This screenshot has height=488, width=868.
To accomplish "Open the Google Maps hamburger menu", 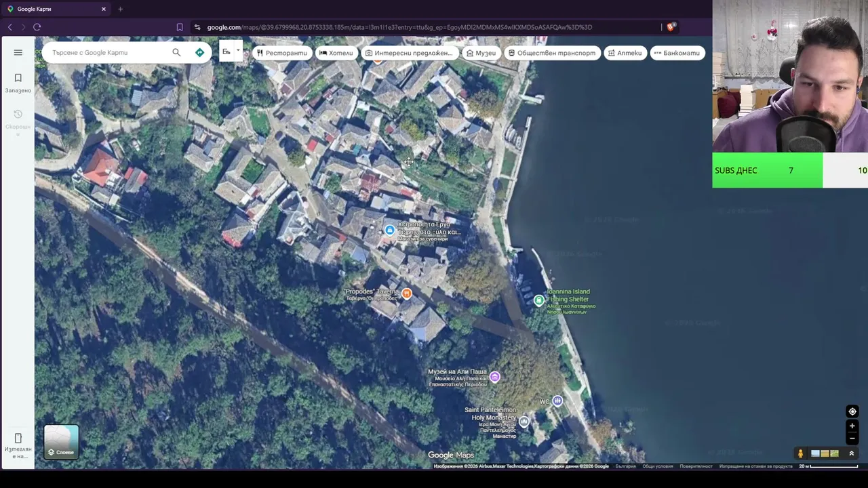I will 18,52.
